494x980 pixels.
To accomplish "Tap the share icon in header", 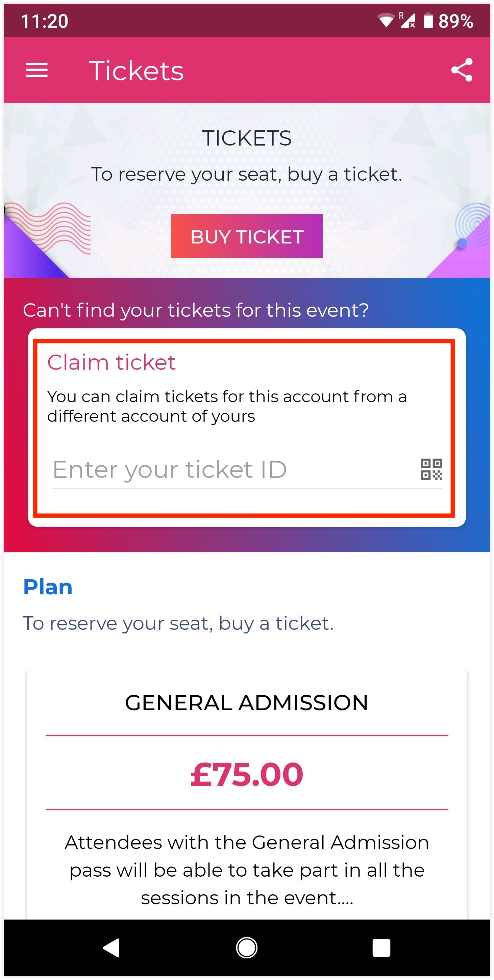I will (x=461, y=70).
